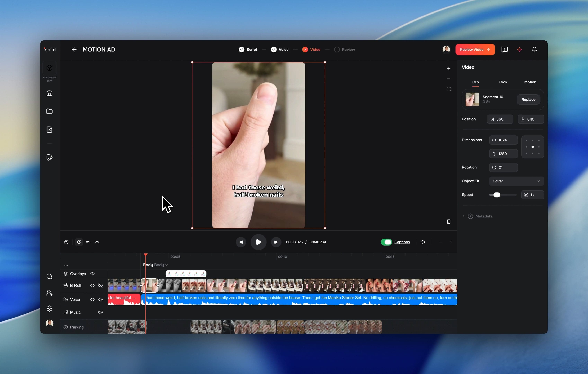Zoom out the timeline with minus icon
Screen dimensions: 588x374
(440, 242)
